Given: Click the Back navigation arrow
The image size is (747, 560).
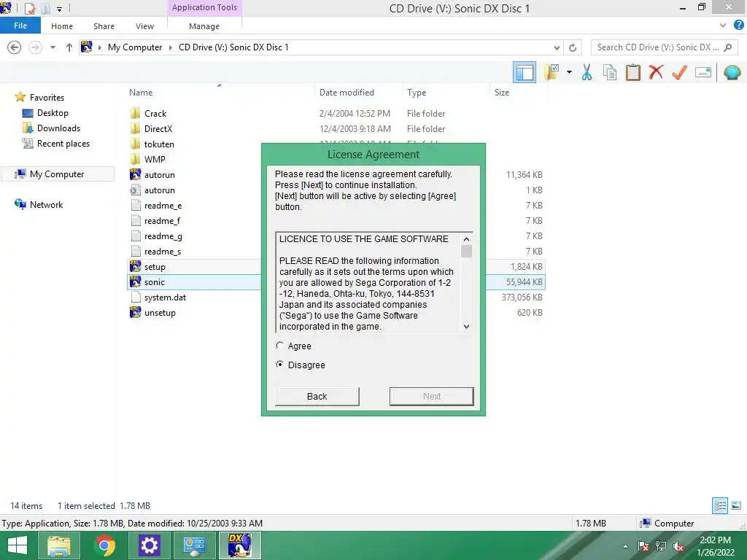Looking at the screenshot, I should click(x=15, y=47).
